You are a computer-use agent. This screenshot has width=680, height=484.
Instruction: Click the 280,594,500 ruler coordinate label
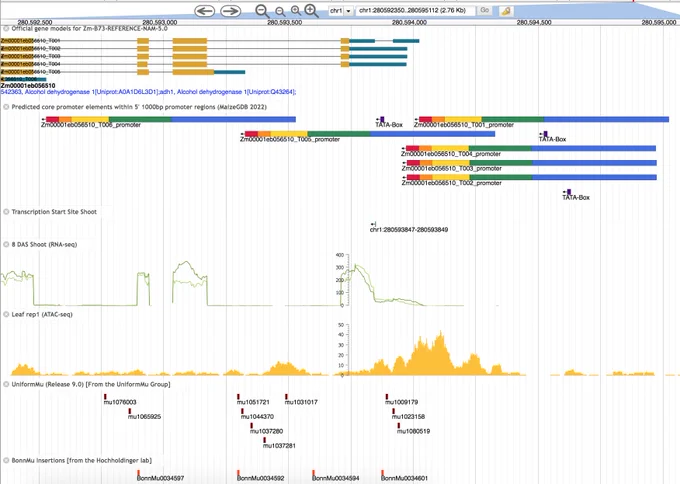tap(534, 22)
